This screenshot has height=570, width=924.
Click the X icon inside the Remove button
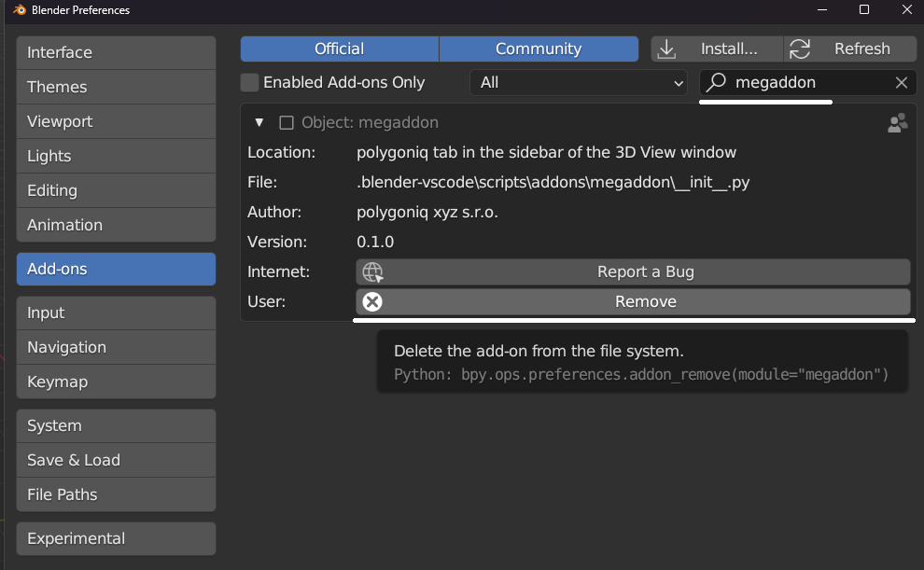pyautogui.click(x=372, y=301)
